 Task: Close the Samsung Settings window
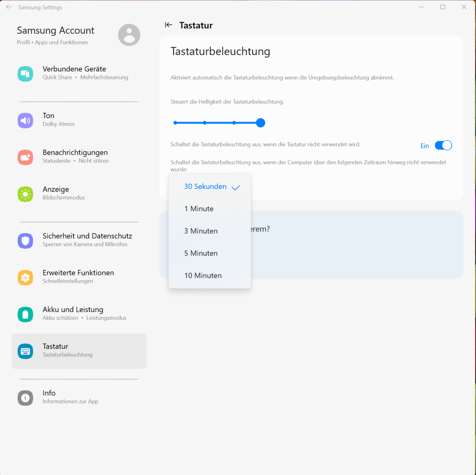pos(464,7)
